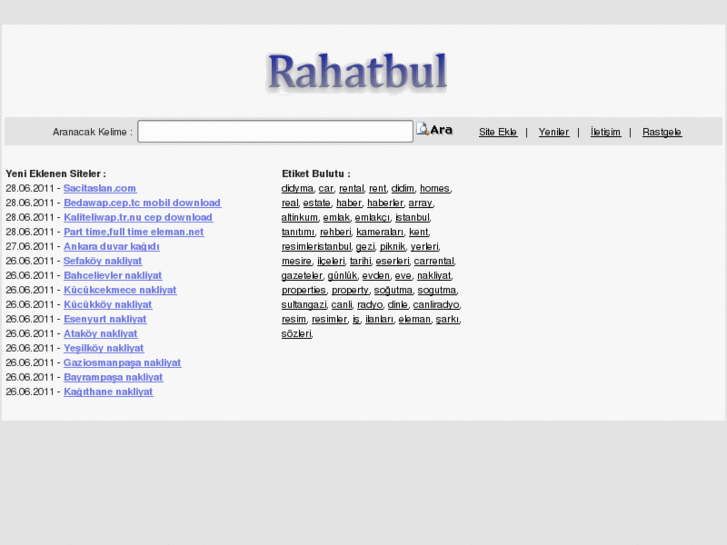Screen dimensions: 727x545
Task: Select the soğutma tag
Action: click(x=393, y=290)
